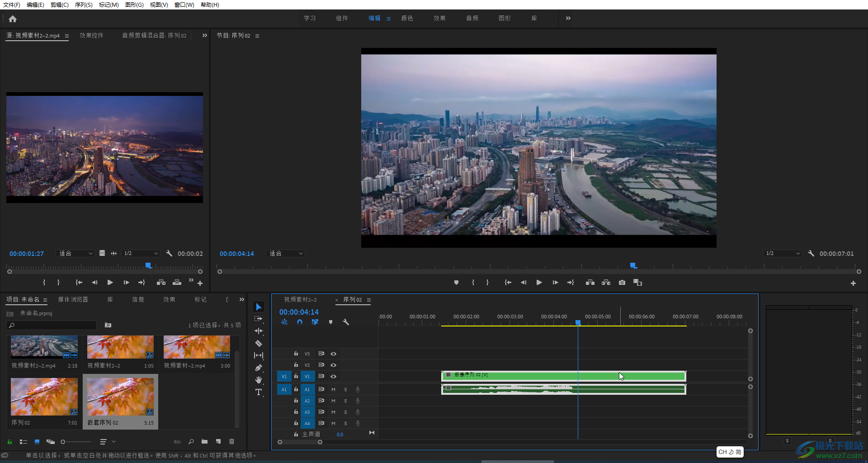
Task: Play the Source monitor clip
Action: pos(110,283)
